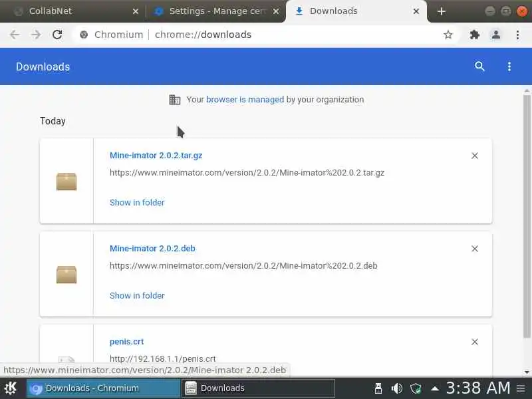Click the Mine-imator 2.0.2.tar.gz package icon
Viewport: 532px width, 399px height.
click(x=66, y=182)
